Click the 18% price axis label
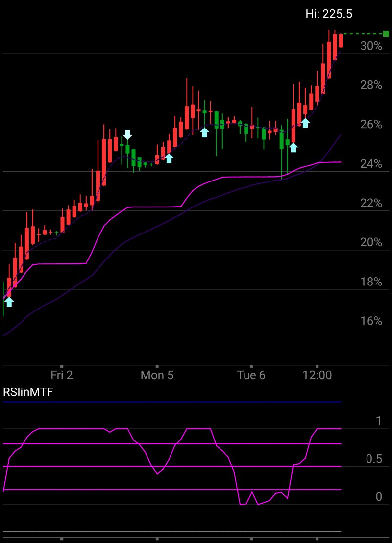The image size is (392, 543). 371,282
